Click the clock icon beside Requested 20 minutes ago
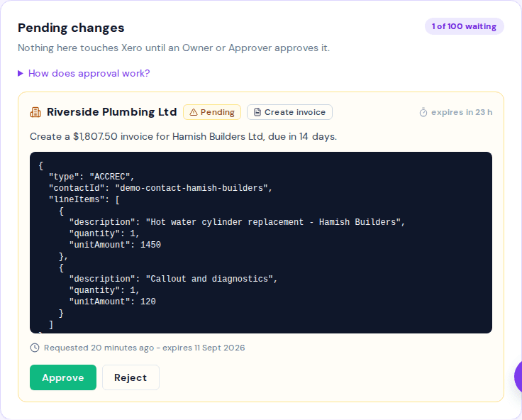The image size is (522, 420). (x=35, y=348)
